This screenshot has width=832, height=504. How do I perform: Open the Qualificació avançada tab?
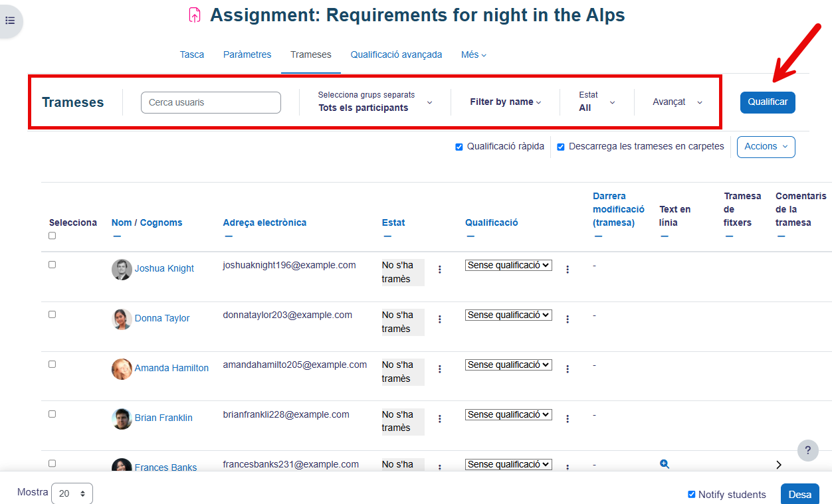pos(396,54)
